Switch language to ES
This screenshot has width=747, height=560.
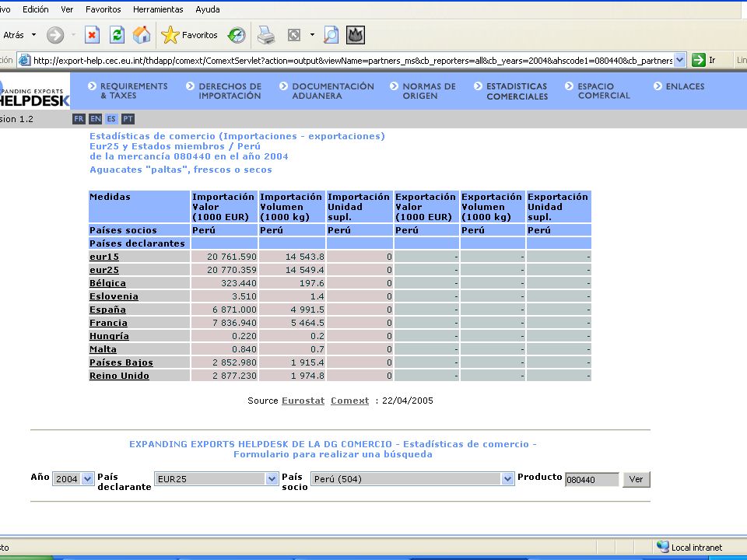[x=111, y=119]
